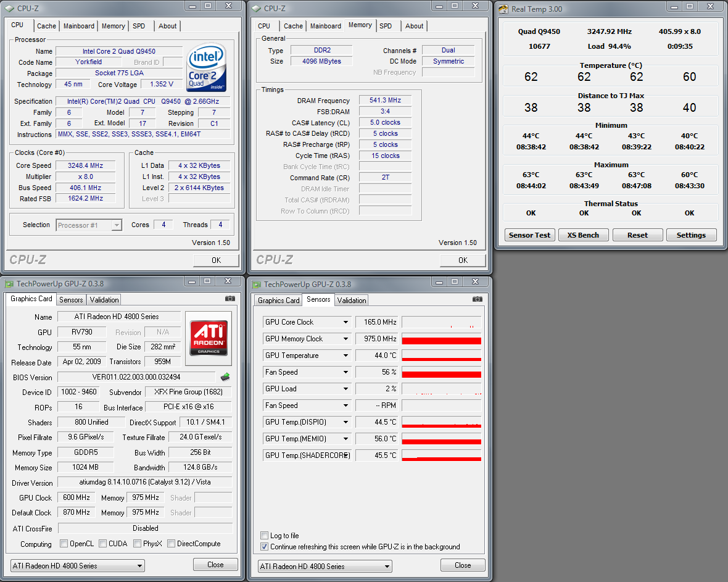Screen dimensions: 728x582
Task: Click the 'XFX Pine Group (1682)' subvendor value
Action: [x=189, y=392]
